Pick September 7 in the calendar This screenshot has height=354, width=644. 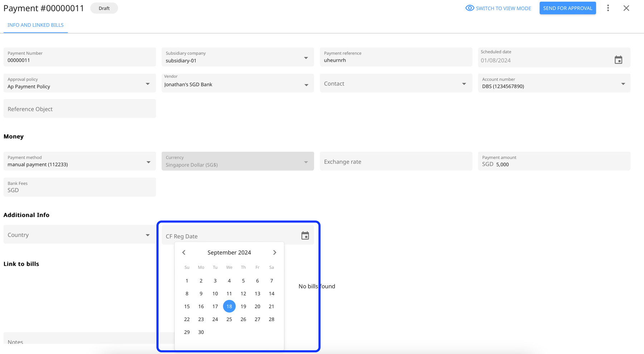click(x=272, y=281)
